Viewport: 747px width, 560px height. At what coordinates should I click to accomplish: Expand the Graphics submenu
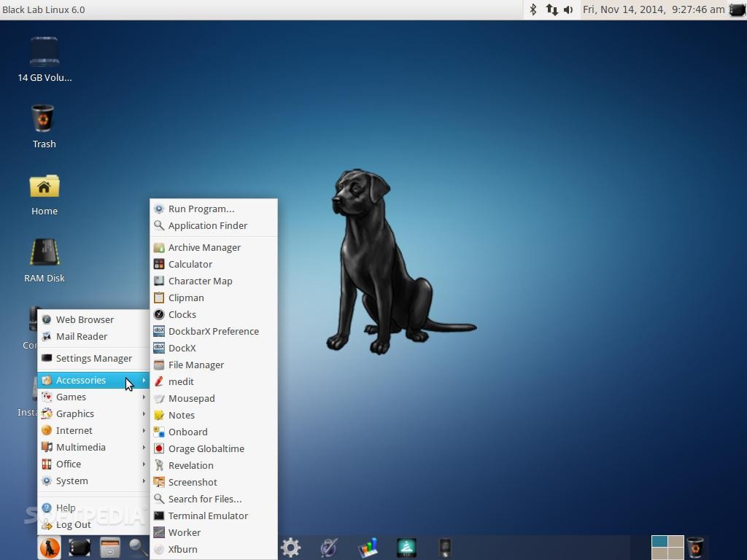coord(75,413)
